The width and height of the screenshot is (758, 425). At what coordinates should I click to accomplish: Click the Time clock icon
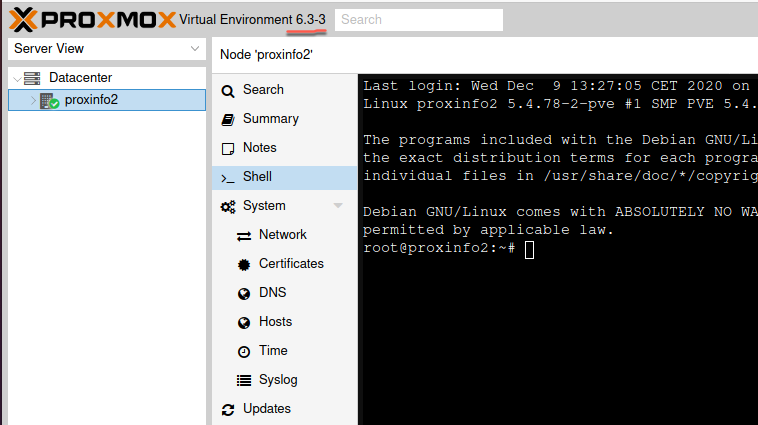(x=244, y=352)
